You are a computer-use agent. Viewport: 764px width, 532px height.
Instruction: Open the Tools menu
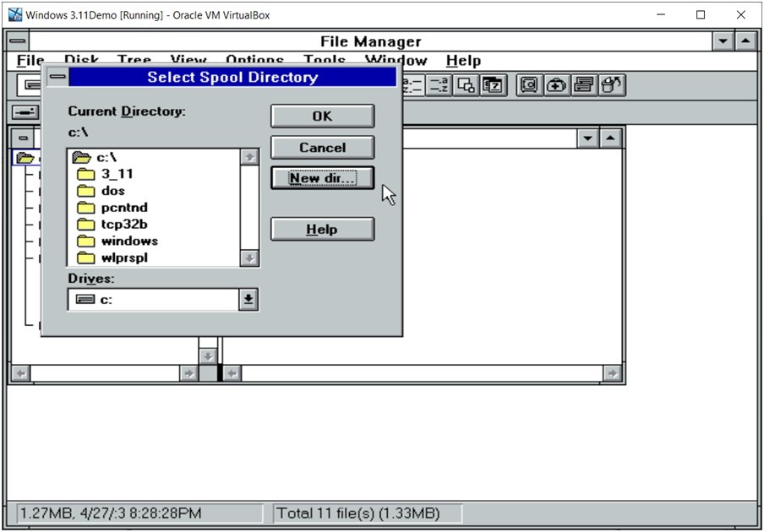tap(325, 60)
